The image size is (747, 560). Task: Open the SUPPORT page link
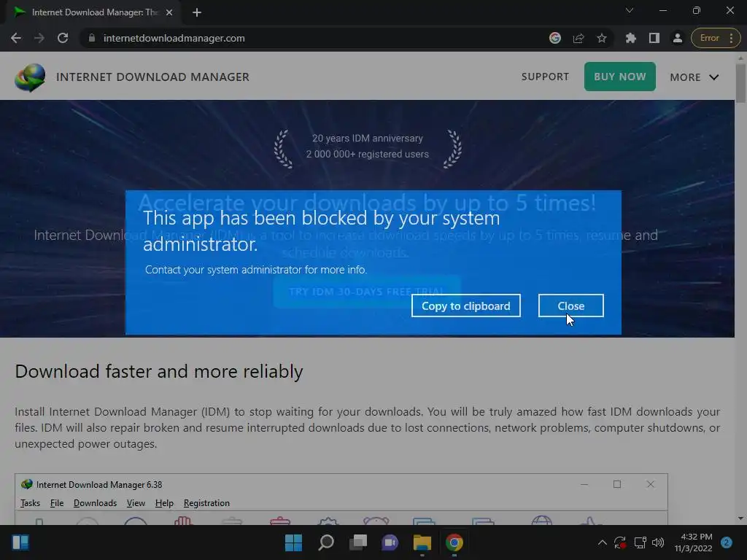pos(545,77)
